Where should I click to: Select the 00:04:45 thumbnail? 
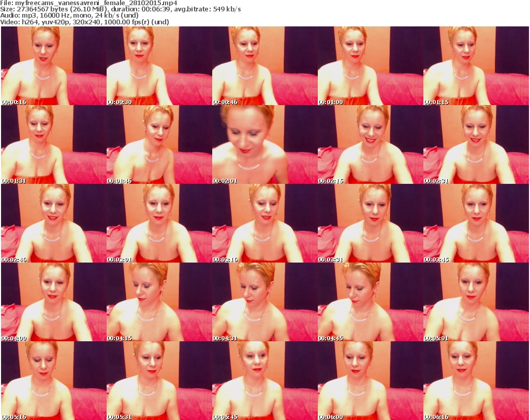tap(370, 302)
